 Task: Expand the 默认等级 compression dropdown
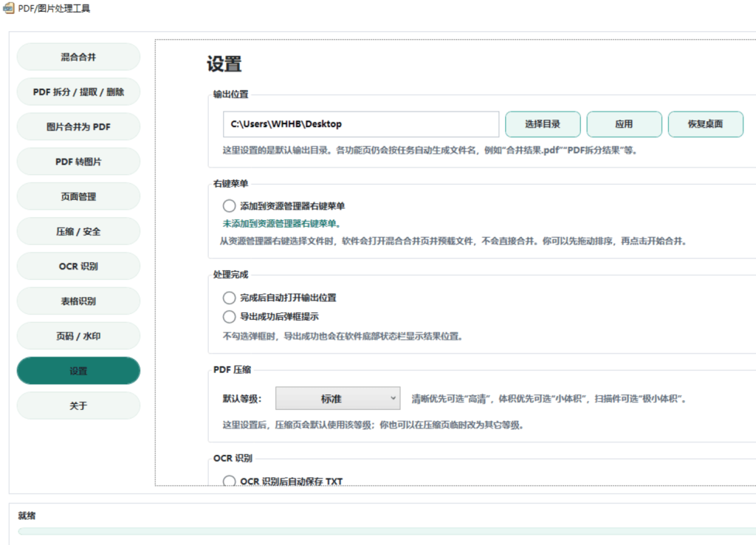pyautogui.click(x=337, y=398)
